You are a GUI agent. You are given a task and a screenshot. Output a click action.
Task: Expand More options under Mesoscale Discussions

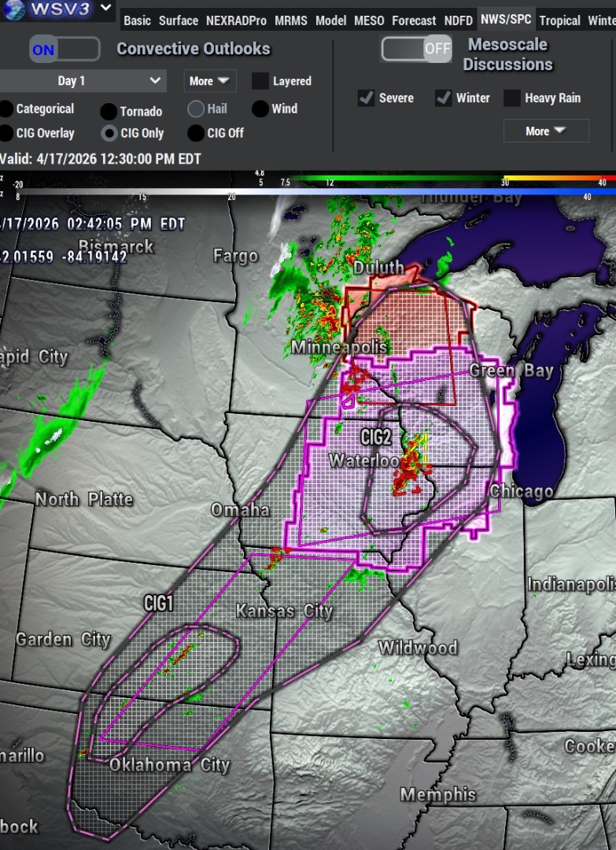click(x=546, y=131)
